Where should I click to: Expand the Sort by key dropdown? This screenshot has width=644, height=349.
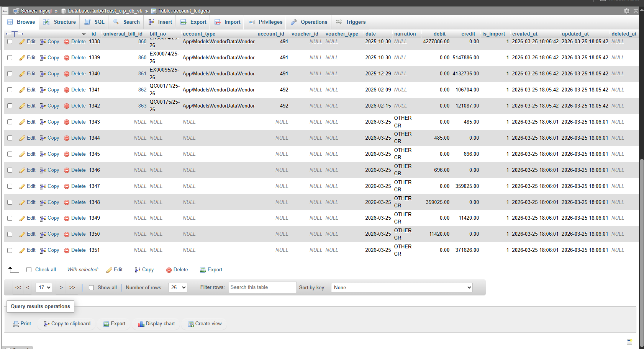click(401, 287)
